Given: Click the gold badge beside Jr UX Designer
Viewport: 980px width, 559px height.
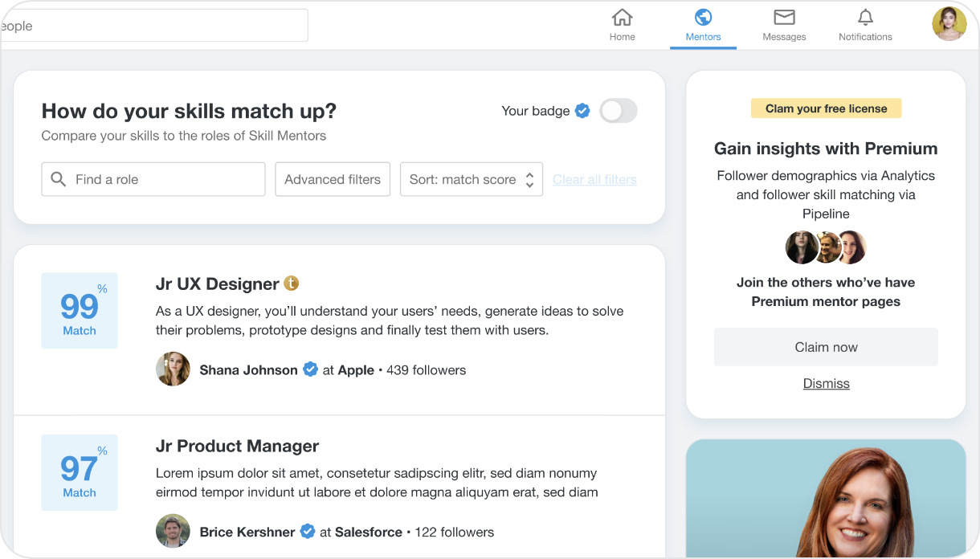Looking at the screenshot, I should (x=291, y=284).
